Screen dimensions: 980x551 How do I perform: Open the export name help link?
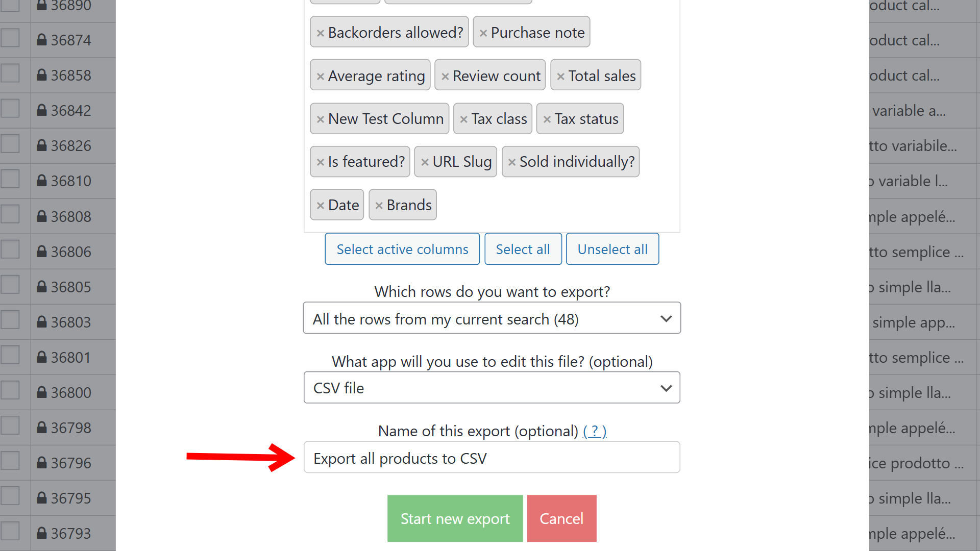(x=595, y=431)
